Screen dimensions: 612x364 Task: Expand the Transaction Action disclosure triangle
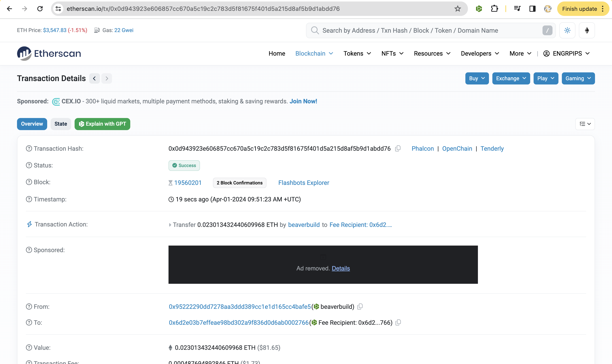(x=170, y=225)
